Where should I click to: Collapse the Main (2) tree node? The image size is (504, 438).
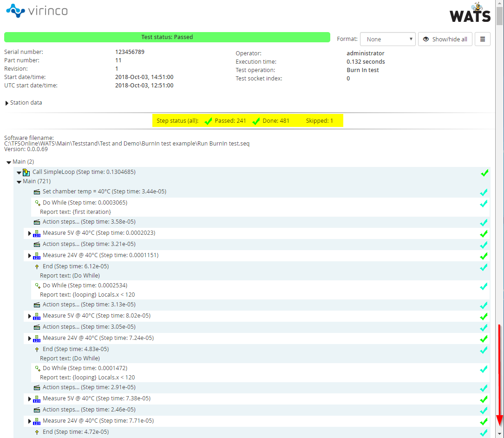pyautogui.click(x=9, y=162)
